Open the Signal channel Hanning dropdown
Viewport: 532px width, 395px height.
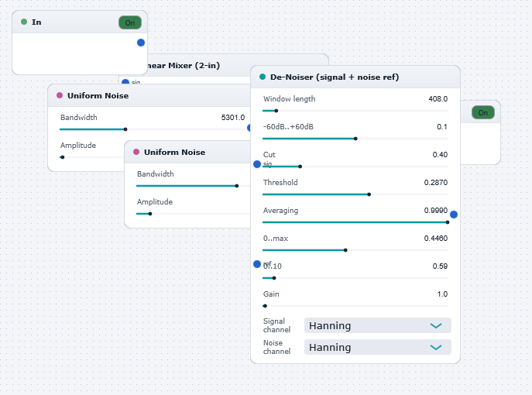(378, 325)
